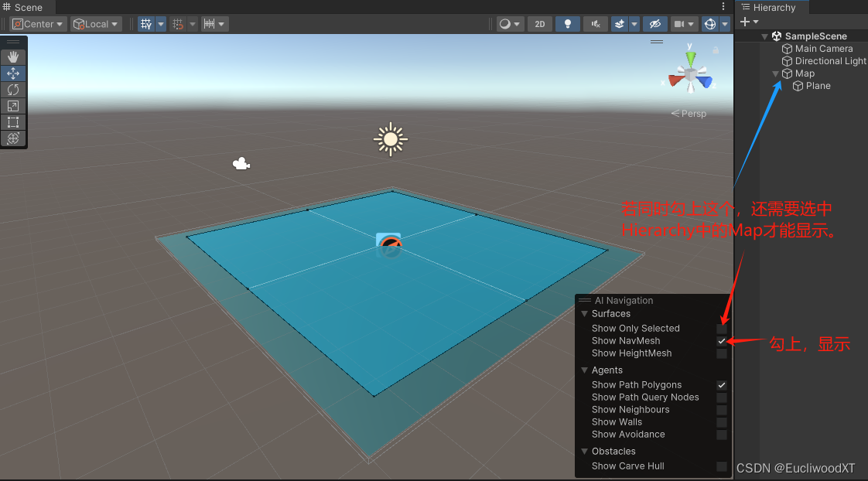Toggle grid snapping icon
Viewport: 868px width, 481px height.
pyautogui.click(x=178, y=24)
